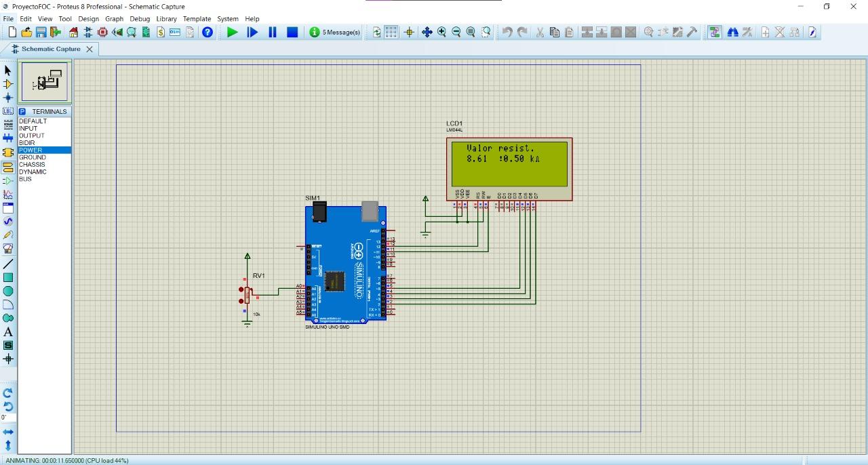Zoom in on the schematic
This screenshot has width=868, height=465.
tap(441, 32)
